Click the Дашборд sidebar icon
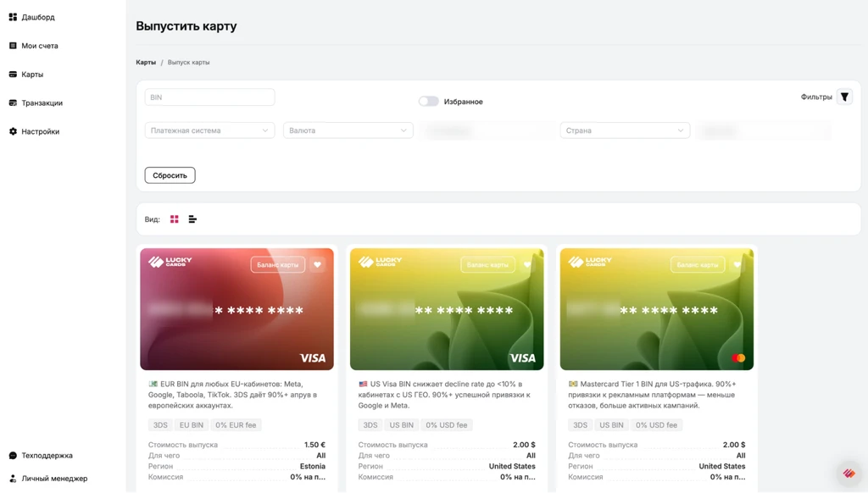 click(13, 17)
